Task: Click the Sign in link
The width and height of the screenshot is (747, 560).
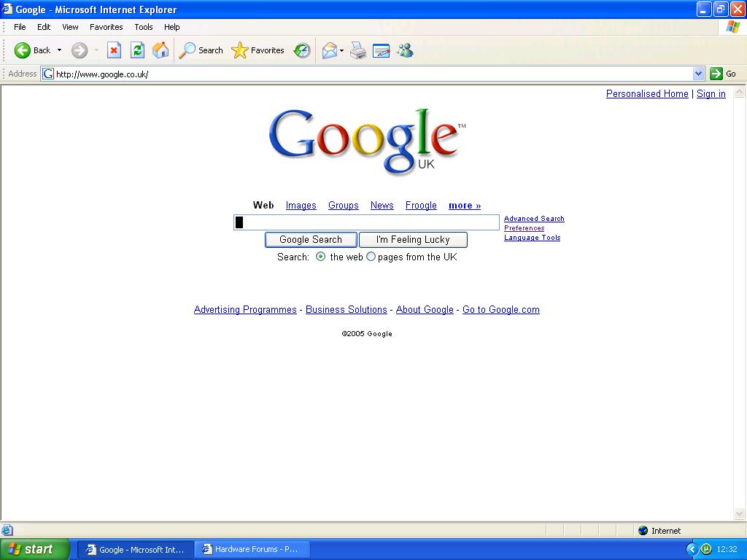Action: point(711,94)
